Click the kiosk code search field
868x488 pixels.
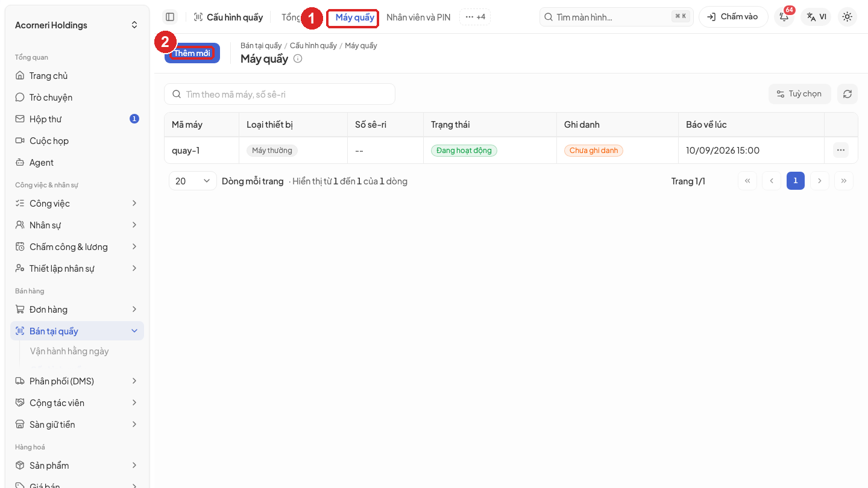pyautogui.click(x=280, y=94)
